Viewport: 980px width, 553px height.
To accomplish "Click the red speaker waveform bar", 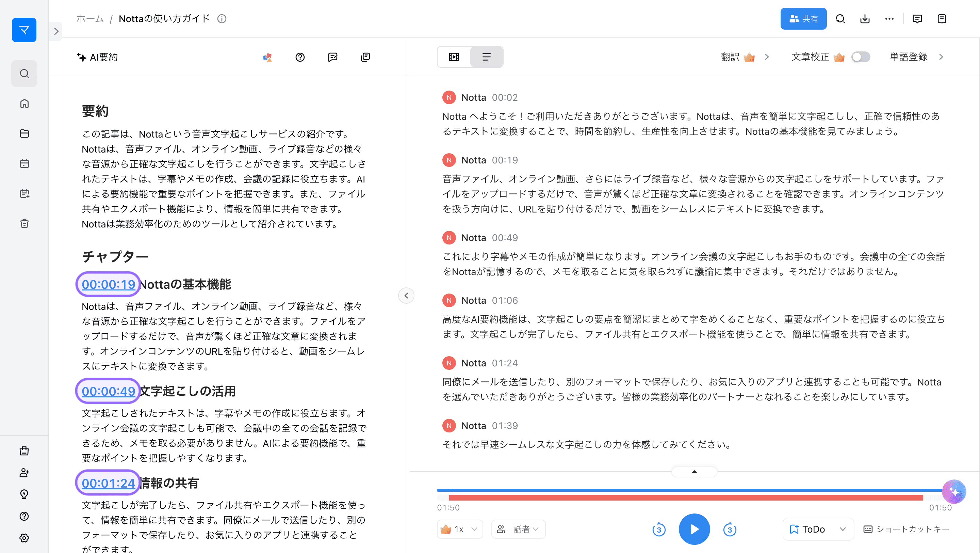I will click(x=686, y=498).
